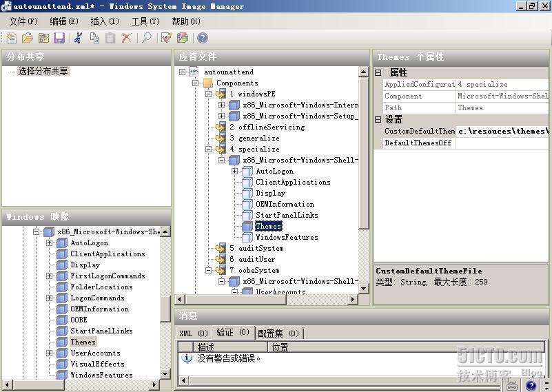Expand x86_Microsoft-Windows-Setup component node
Viewport: 552px width, 392px height.
click(221, 116)
